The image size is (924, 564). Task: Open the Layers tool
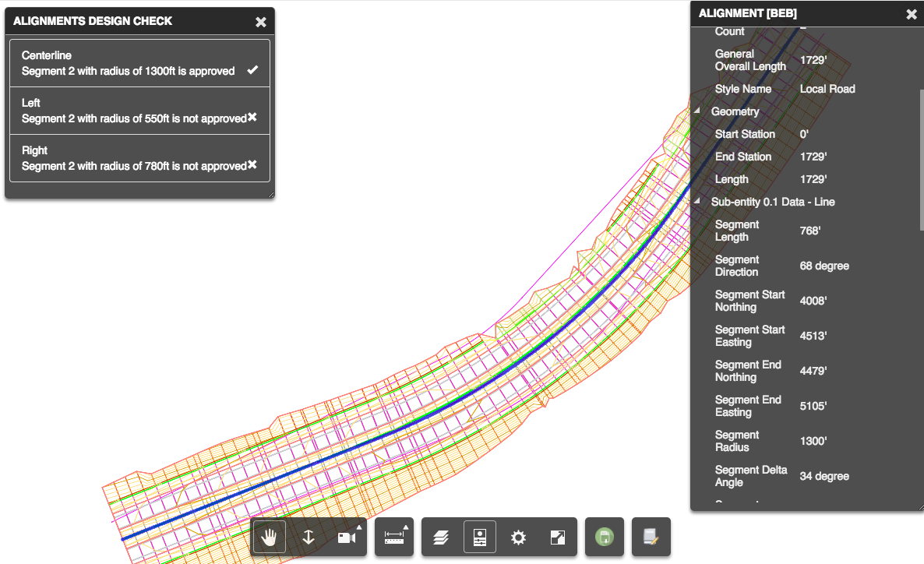tap(441, 537)
